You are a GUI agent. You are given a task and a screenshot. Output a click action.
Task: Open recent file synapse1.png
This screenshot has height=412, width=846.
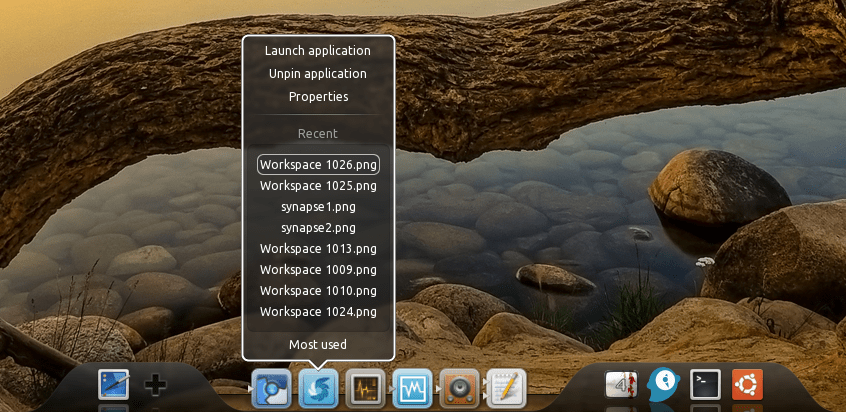pyautogui.click(x=318, y=206)
